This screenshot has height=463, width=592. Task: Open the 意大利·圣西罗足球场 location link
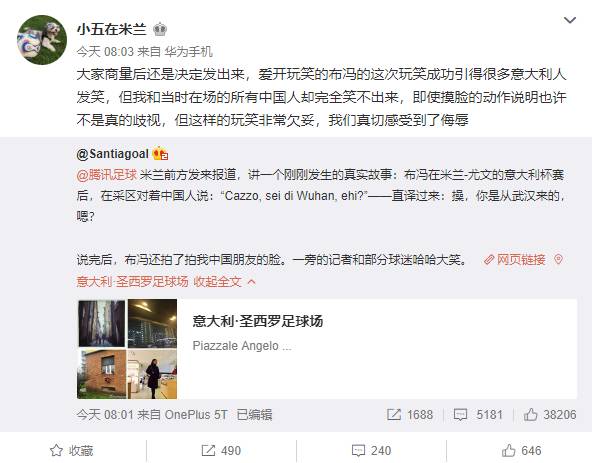point(132,282)
